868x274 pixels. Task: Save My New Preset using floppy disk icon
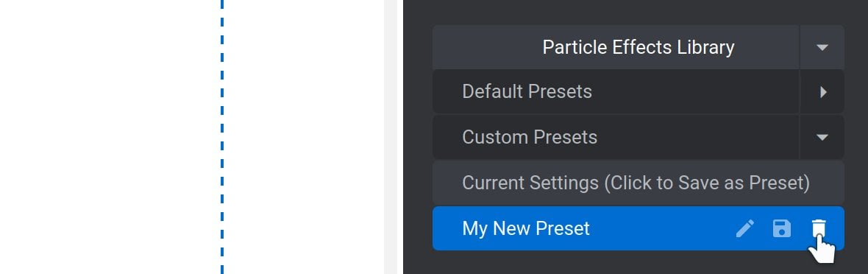[x=782, y=228]
